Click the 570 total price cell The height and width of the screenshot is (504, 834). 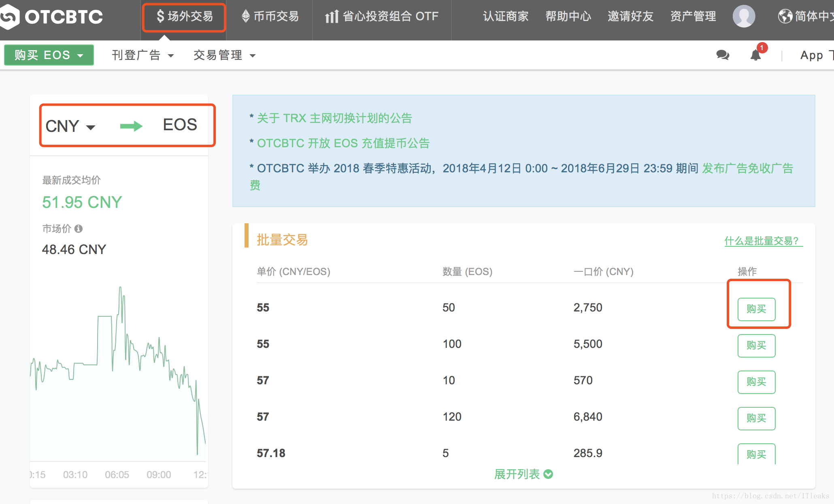tap(583, 380)
